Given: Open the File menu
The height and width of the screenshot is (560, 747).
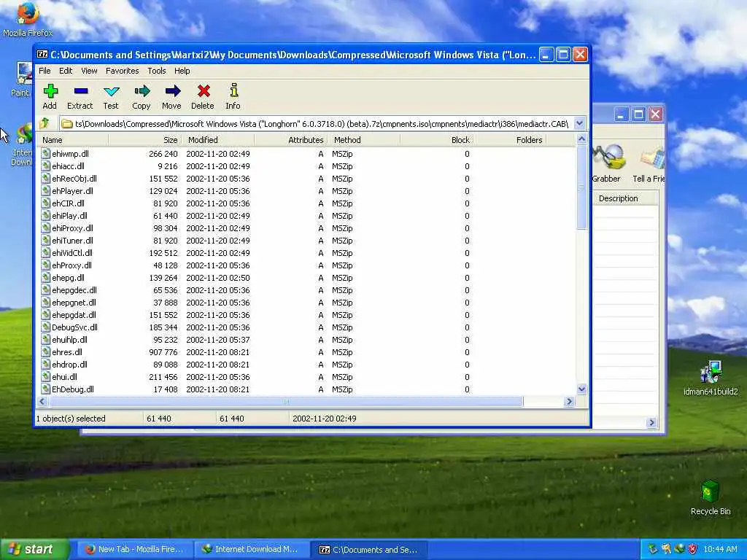Looking at the screenshot, I should pos(44,71).
